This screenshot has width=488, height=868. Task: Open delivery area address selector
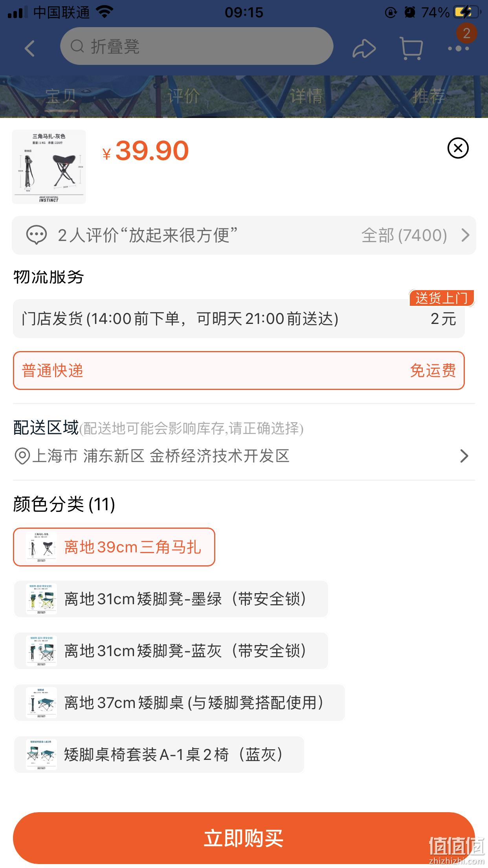click(244, 456)
